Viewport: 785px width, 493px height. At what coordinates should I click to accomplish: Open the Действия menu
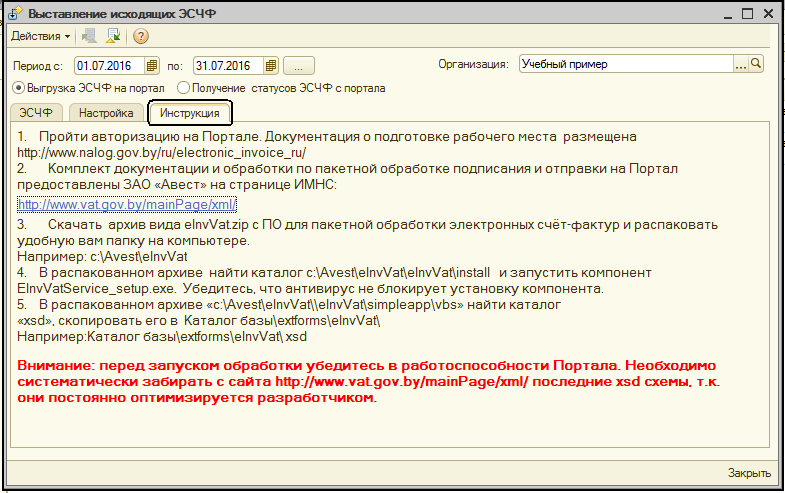coord(40,37)
